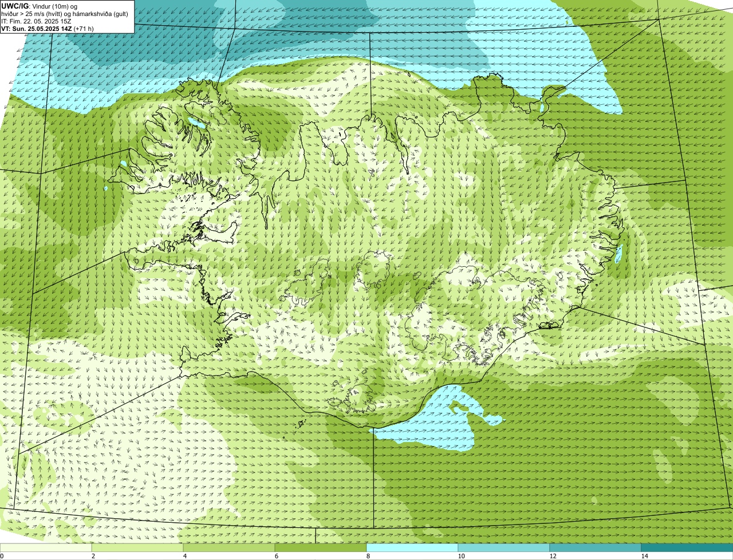
Task: Click the legend scale label '14'
Action: pyautogui.click(x=644, y=556)
